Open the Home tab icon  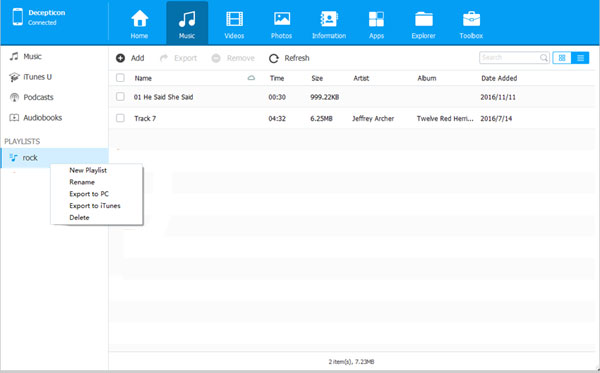[x=139, y=19]
